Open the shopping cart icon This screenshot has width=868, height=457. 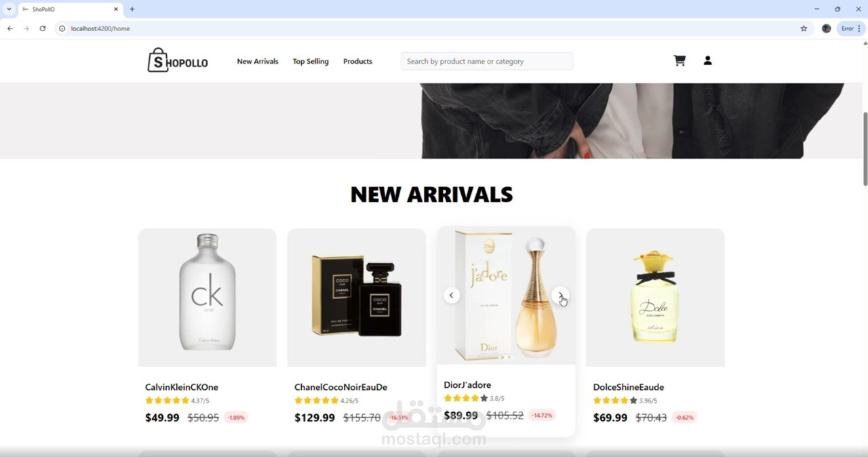tap(679, 60)
